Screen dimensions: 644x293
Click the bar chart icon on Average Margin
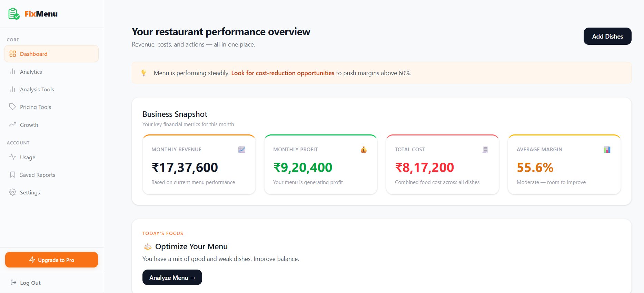point(607,150)
